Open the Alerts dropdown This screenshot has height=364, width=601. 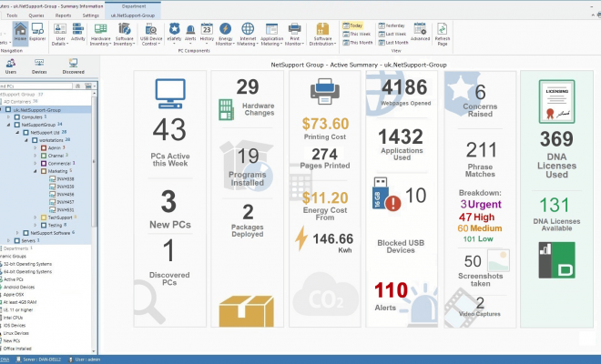(190, 33)
